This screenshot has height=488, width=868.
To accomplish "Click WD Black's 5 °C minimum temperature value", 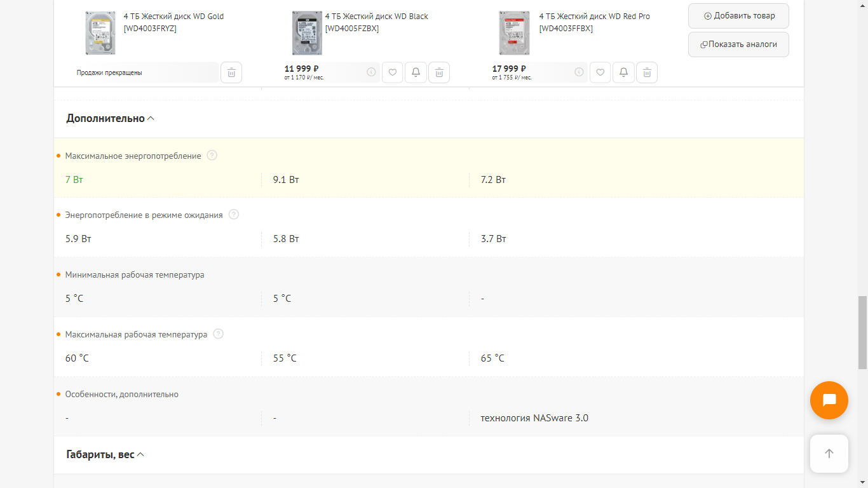I will pyautogui.click(x=282, y=299).
